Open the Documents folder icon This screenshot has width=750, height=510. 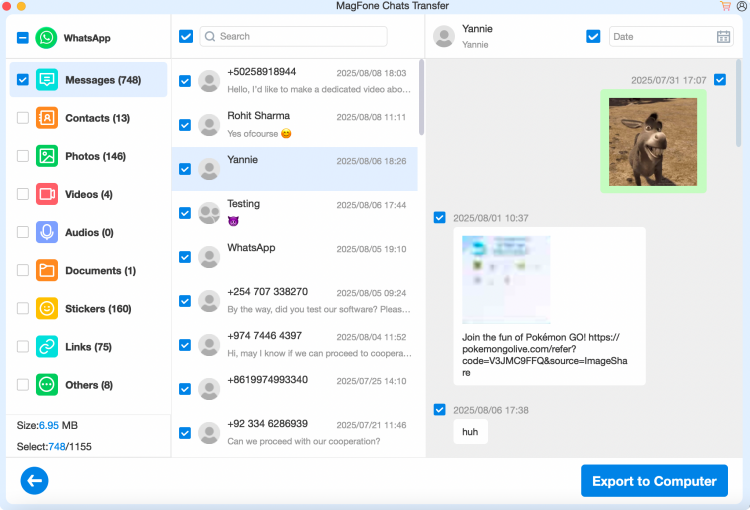(47, 270)
